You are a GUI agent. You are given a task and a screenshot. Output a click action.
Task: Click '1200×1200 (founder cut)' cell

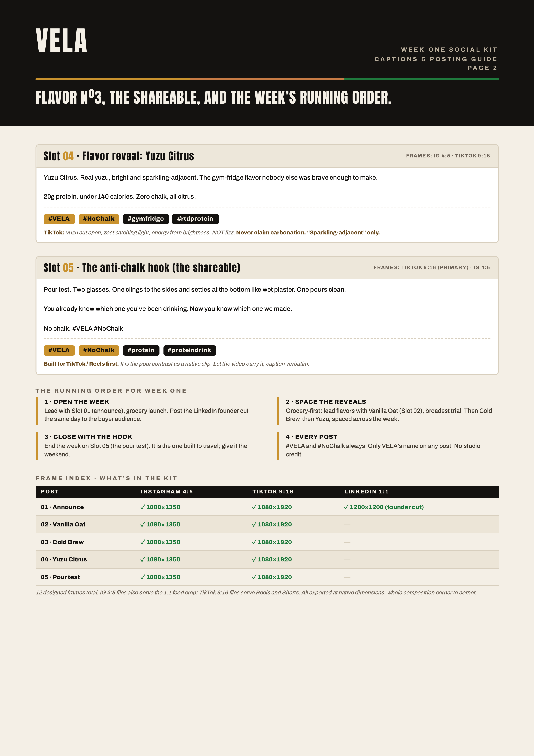(384, 507)
